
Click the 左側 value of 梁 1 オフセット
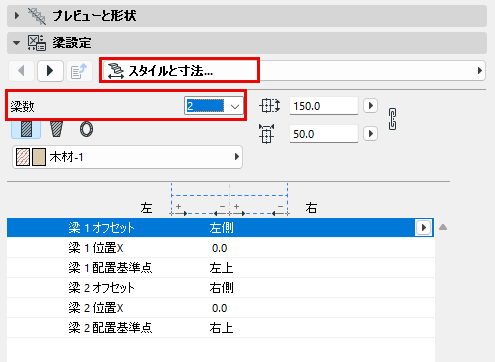tap(221, 228)
